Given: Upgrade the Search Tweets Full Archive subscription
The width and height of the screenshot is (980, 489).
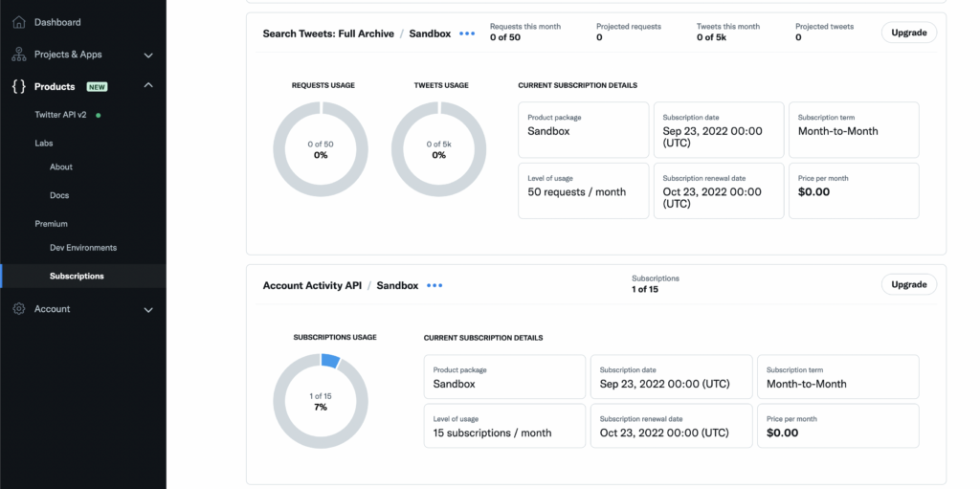Looking at the screenshot, I should click(908, 33).
